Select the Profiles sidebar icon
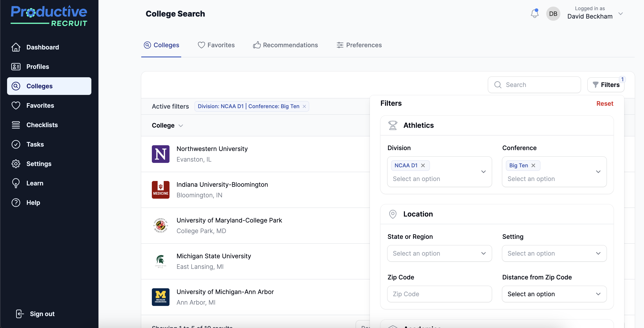 click(16, 66)
